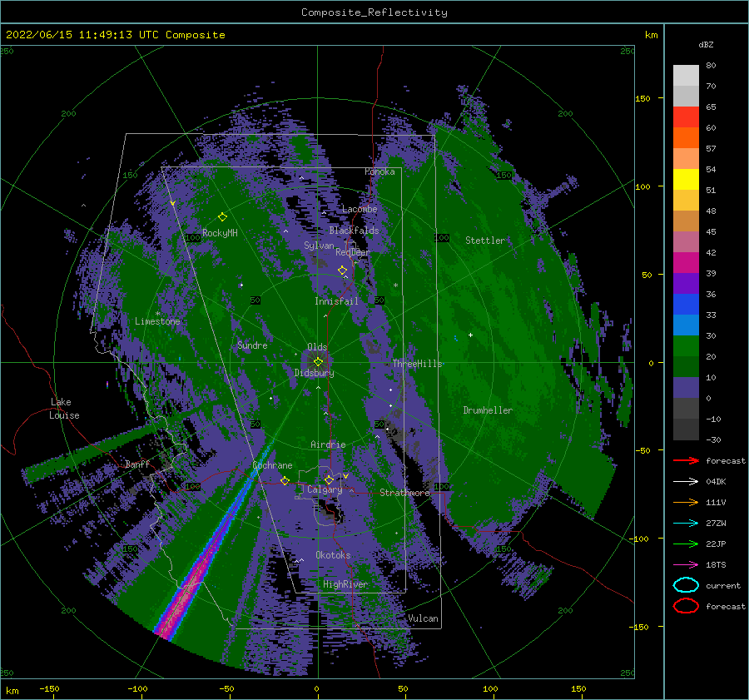This screenshot has height=700, width=749.
Task: Pick the light gray 70-80 dBZ swatch
Action: tap(686, 75)
